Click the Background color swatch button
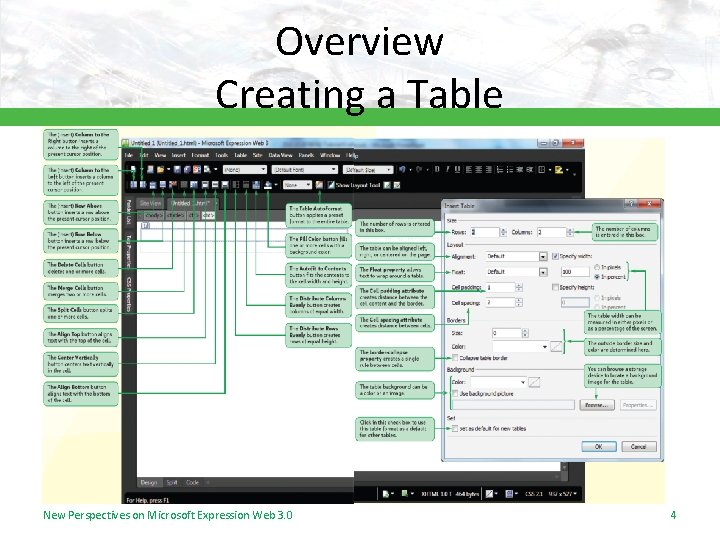Image resolution: width=720 pixels, height=540 pixels. 534,382
